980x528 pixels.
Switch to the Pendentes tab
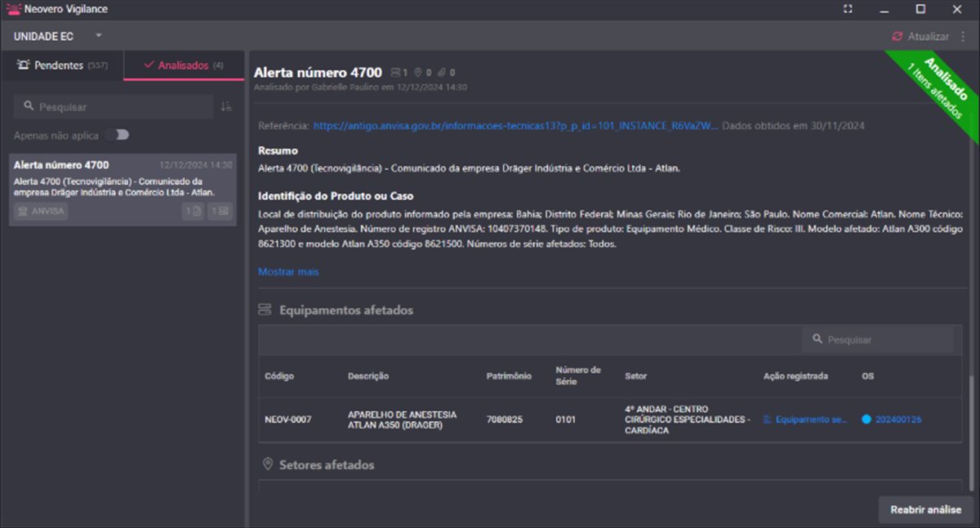click(62, 65)
